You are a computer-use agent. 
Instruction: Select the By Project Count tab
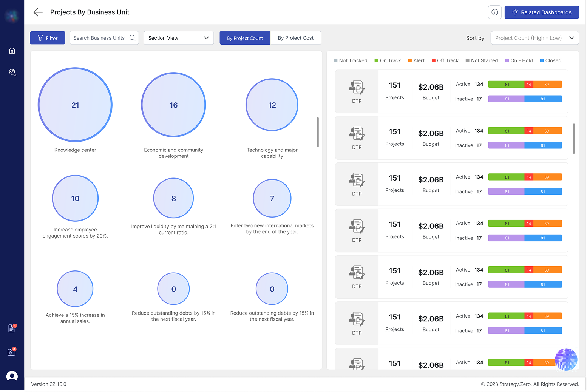tap(245, 38)
